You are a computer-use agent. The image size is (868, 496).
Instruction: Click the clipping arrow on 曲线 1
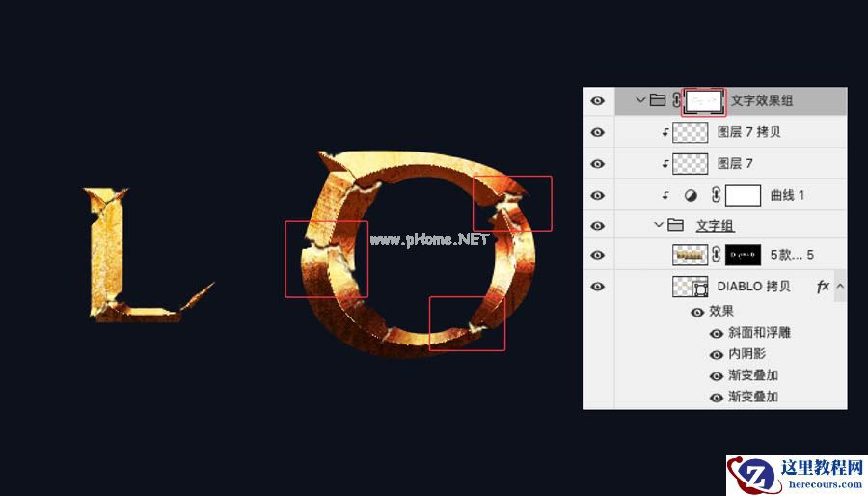[665, 196]
